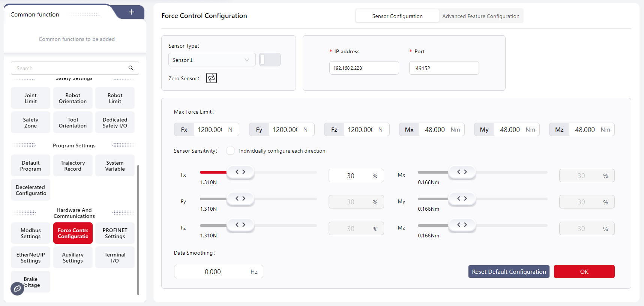Click the Fx sensitivity slider handle
644x306 pixels.
(240, 172)
